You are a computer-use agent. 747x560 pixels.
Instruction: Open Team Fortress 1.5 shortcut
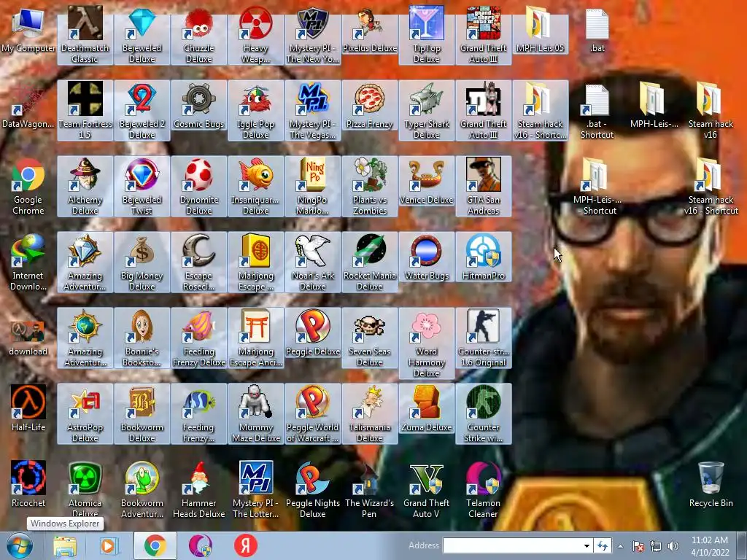click(85, 111)
